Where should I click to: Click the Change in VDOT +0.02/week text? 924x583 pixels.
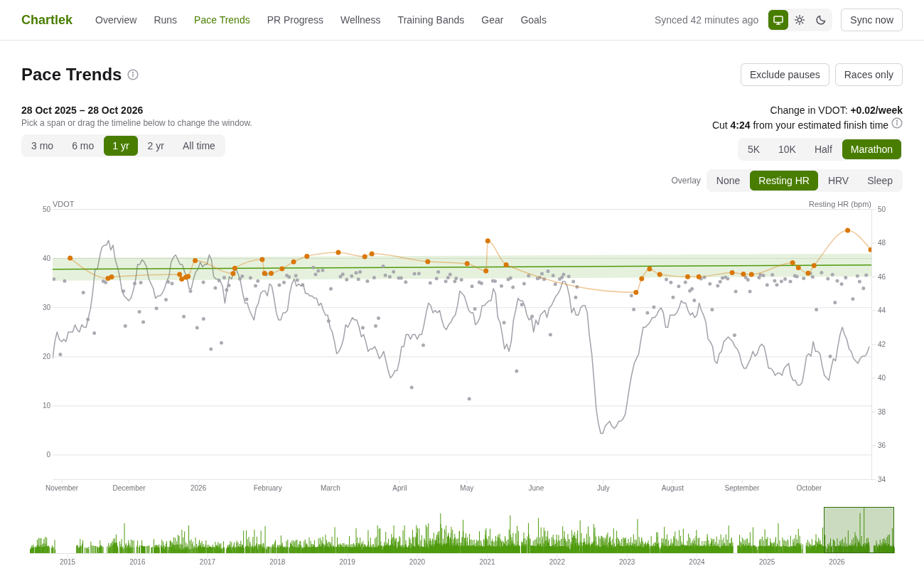(x=837, y=110)
